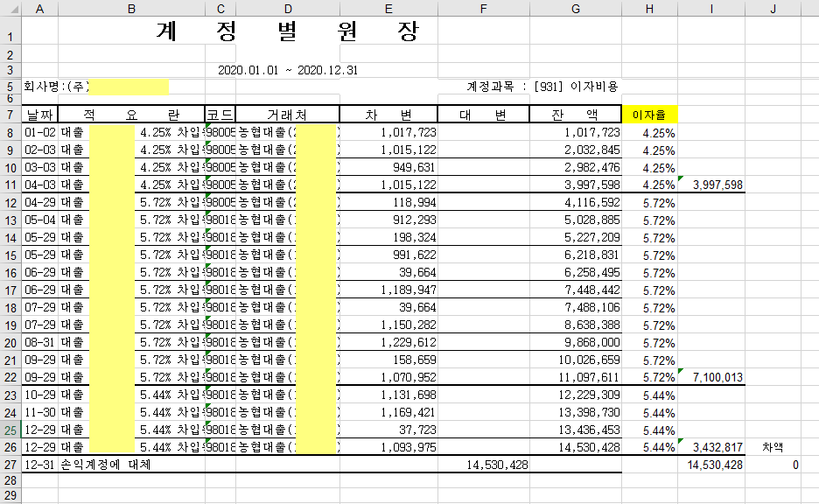819x504 pixels.
Task: Click the debit value 1,131,698
Action: [x=388, y=395]
